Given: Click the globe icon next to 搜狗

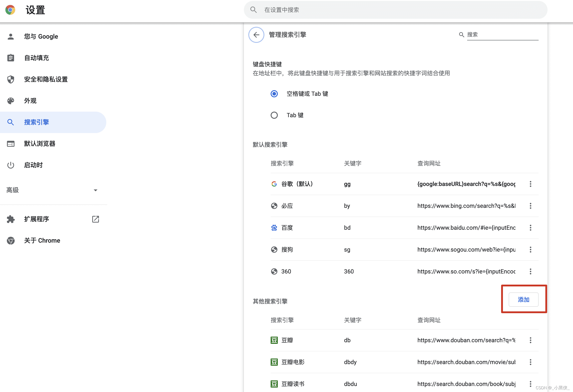Looking at the screenshot, I should pyautogui.click(x=274, y=250).
